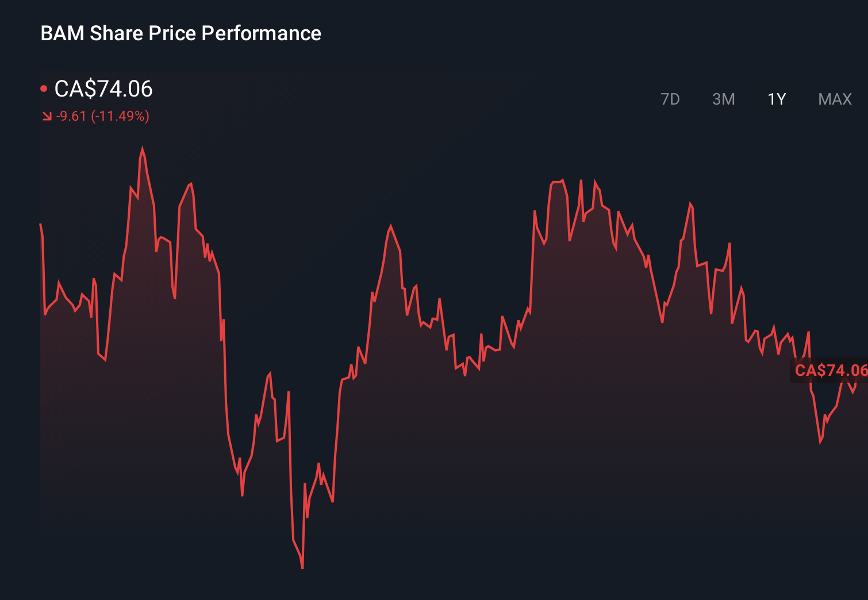Click the chart line at its leftmost starting point
The image size is (868, 600).
click(x=40, y=223)
